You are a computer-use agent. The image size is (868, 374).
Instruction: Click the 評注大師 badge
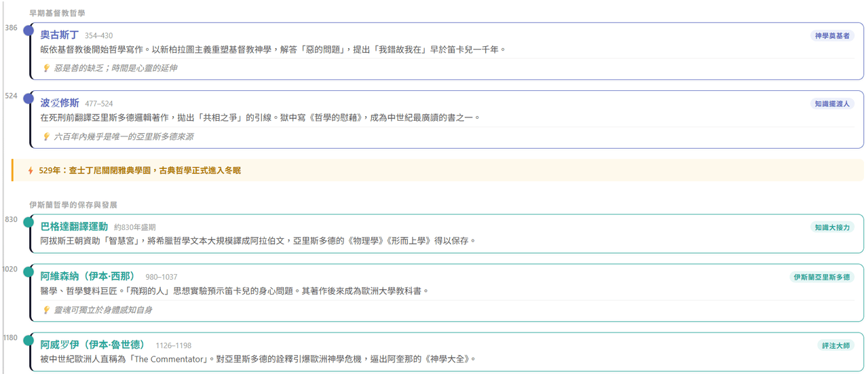coord(835,345)
